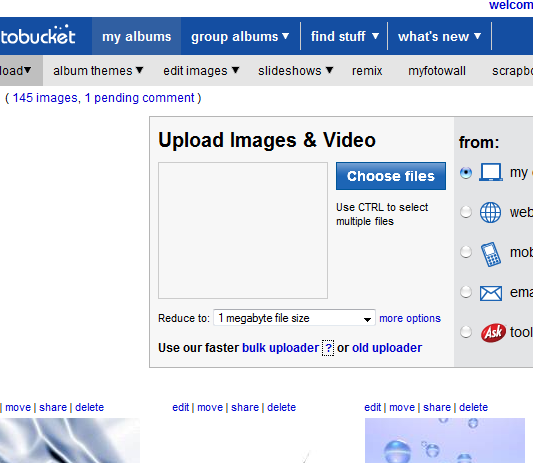The width and height of the screenshot is (533, 463).
Task: Open the blue bubbles thumbnail
Action: pyautogui.click(x=445, y=441)
